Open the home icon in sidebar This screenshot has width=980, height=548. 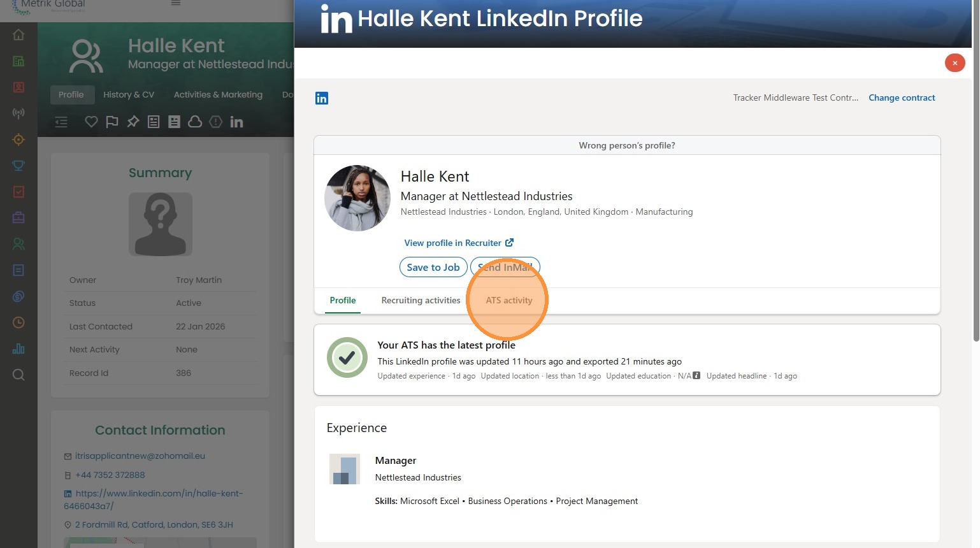click(18, 35)
